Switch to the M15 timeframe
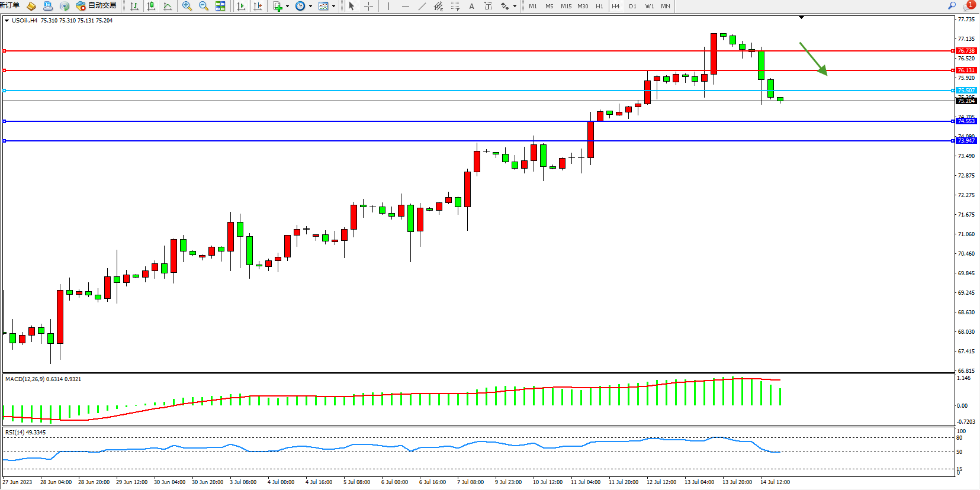980x490 pixels. [566, 6]
